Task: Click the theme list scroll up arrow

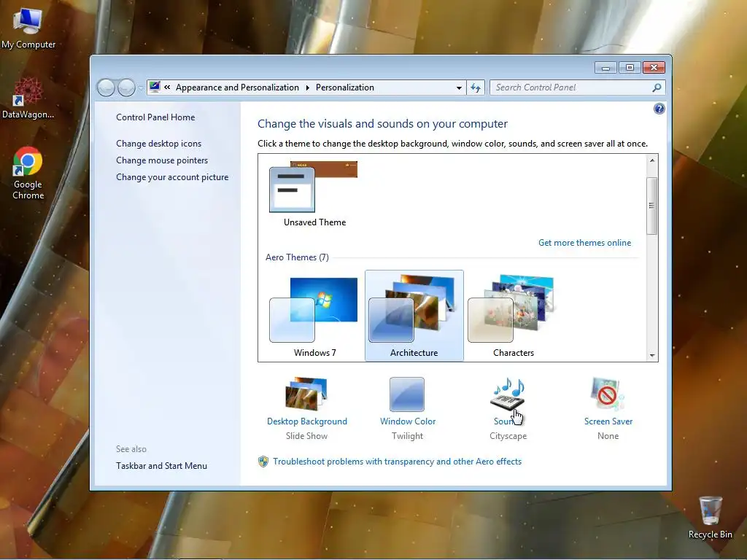Action: (652, 160)
